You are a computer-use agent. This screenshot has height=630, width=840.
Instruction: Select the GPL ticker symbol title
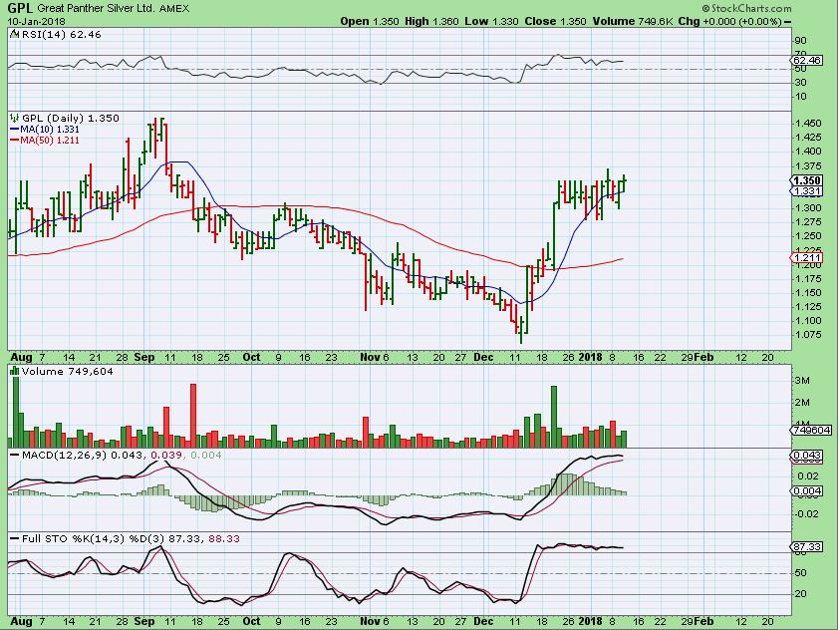[20, 8]
